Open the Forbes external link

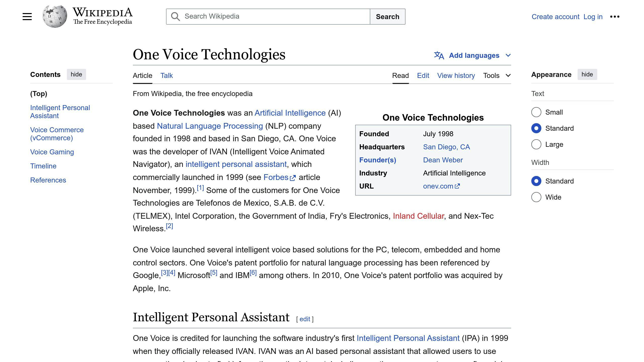(276, 177)
